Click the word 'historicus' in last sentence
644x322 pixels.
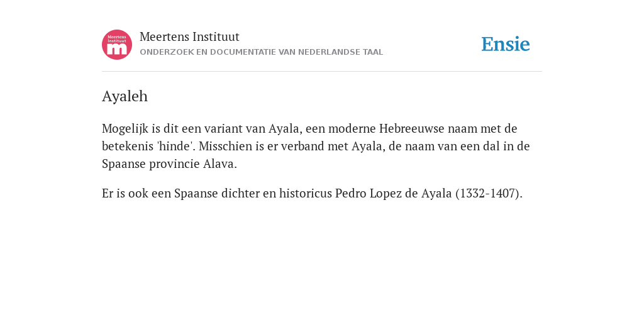point(306,194)
